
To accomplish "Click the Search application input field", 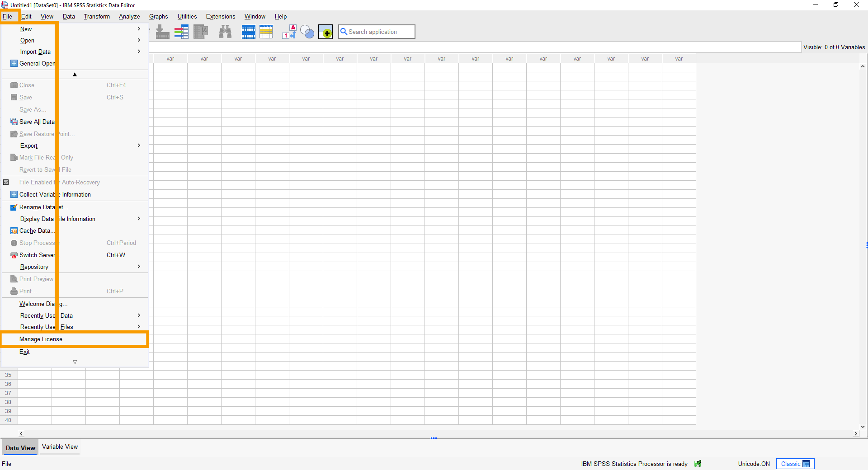I will click(x=377, y=32).
